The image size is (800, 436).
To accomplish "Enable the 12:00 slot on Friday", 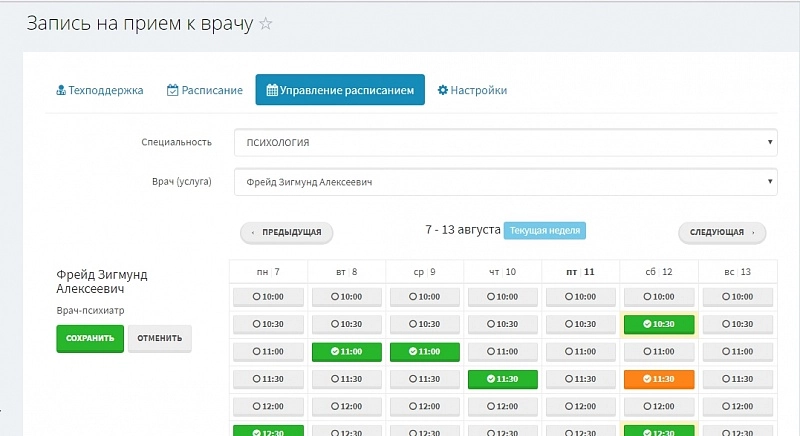I will (581, 406).
